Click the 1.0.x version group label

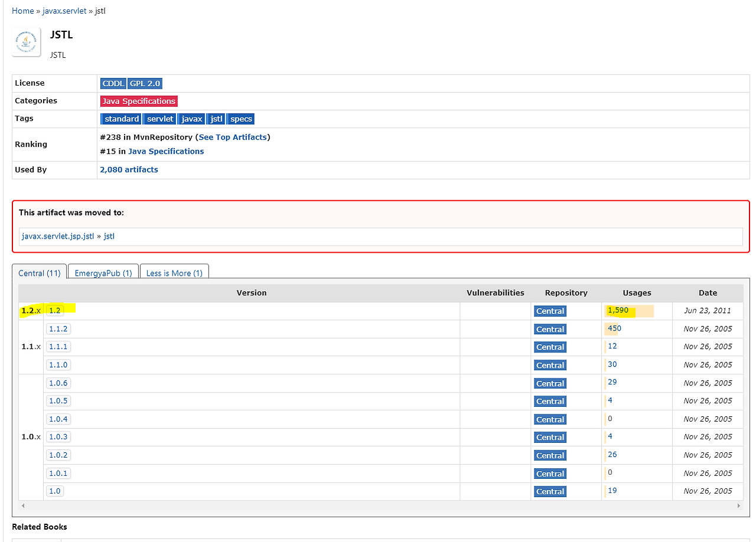(x=31, y=437)
